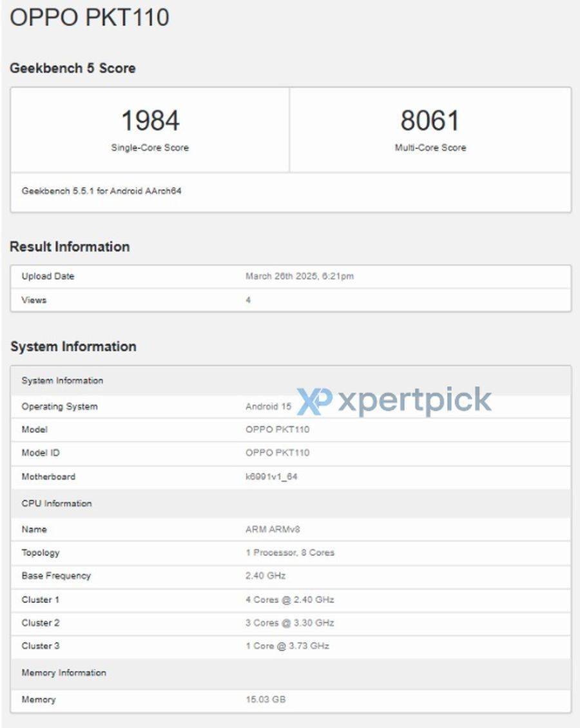Click the OPPO PKT110 page title
Viewport: 580px width, 728px height.
(x=90, y=17)
